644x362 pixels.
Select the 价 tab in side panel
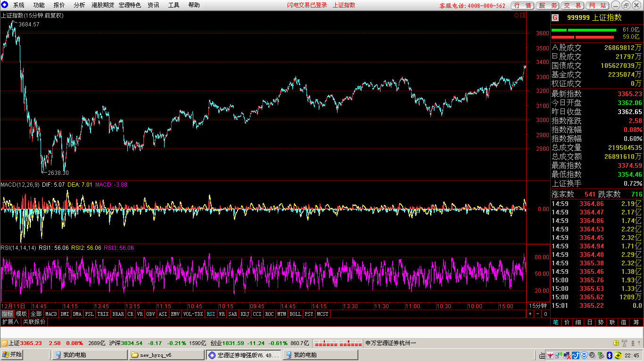567,322
